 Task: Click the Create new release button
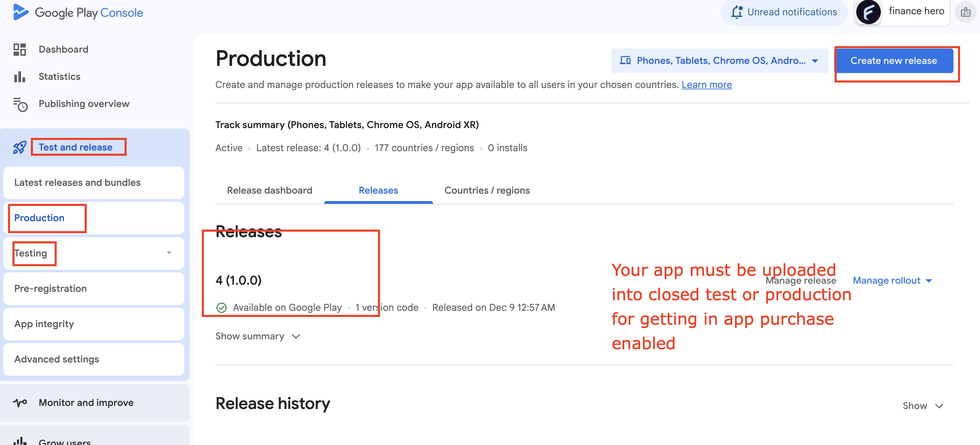pyautogui.click(x=894, y=60)
